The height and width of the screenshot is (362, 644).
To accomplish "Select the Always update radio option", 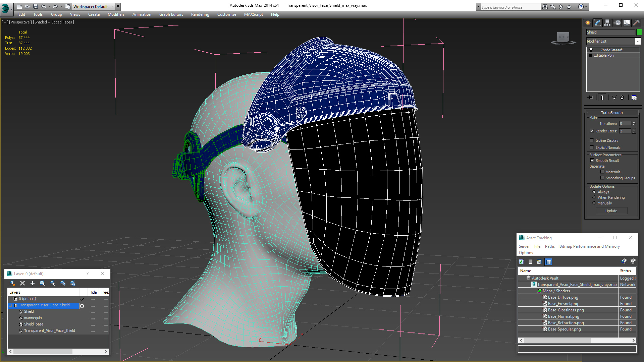I will [594, 192].
